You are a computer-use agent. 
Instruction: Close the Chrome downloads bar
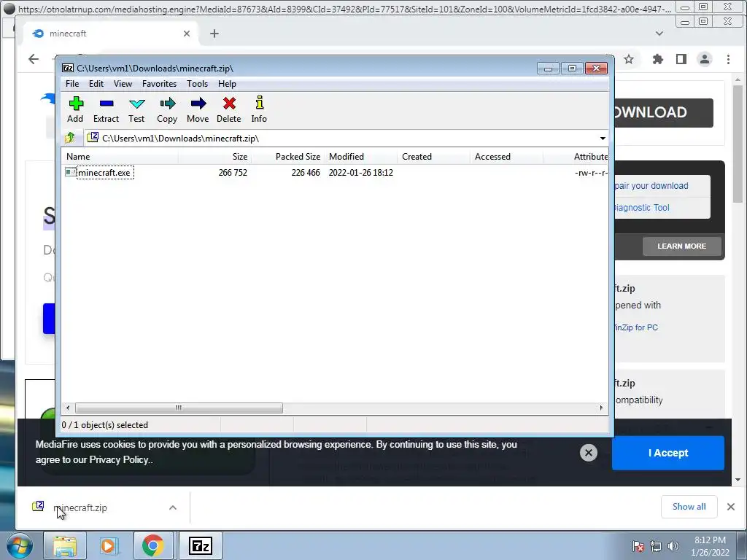point(731,507)
